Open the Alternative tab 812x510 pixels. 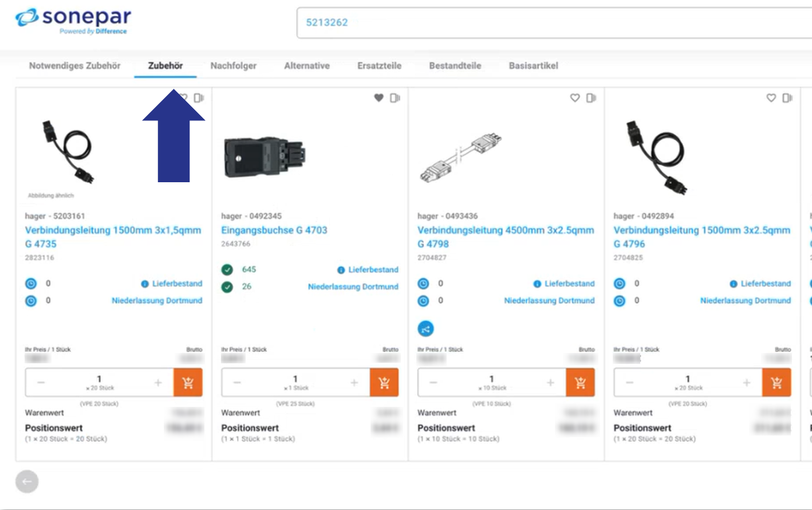click(307, 66)
